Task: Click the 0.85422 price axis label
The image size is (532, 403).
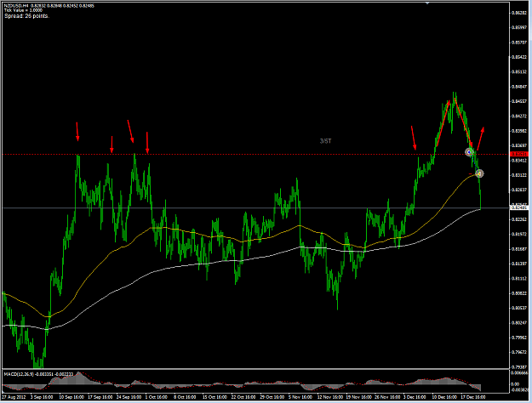Action: (x=519, y=57)
